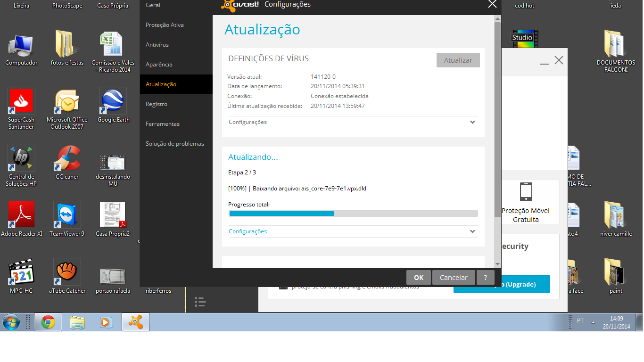The image size is (644, 362).
Task: Expand Configurações under Definições de Vírus
Action: coord(472,122)
